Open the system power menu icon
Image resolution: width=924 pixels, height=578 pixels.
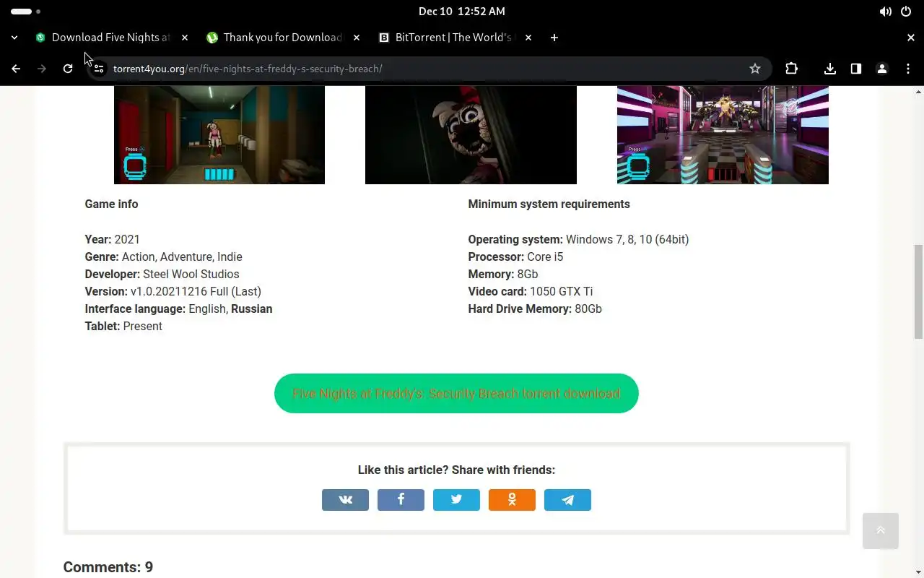point(906,12)
